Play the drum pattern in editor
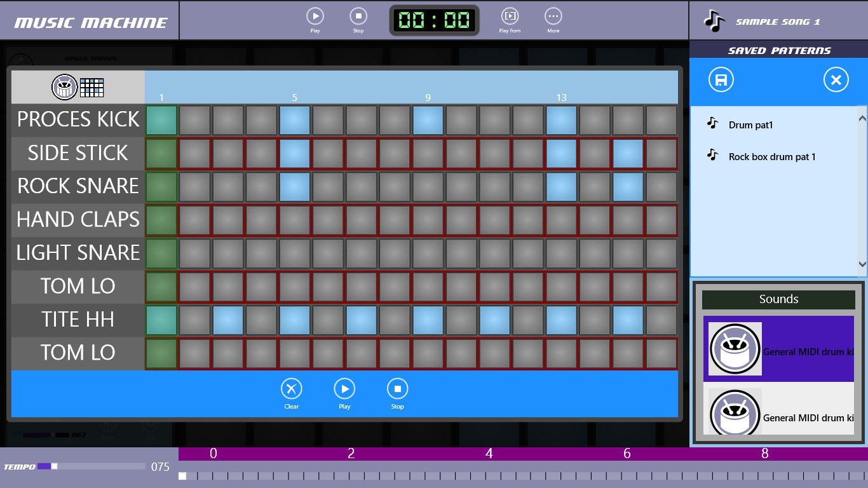Viewport: 868px width, 488px height. coord(344,389)
